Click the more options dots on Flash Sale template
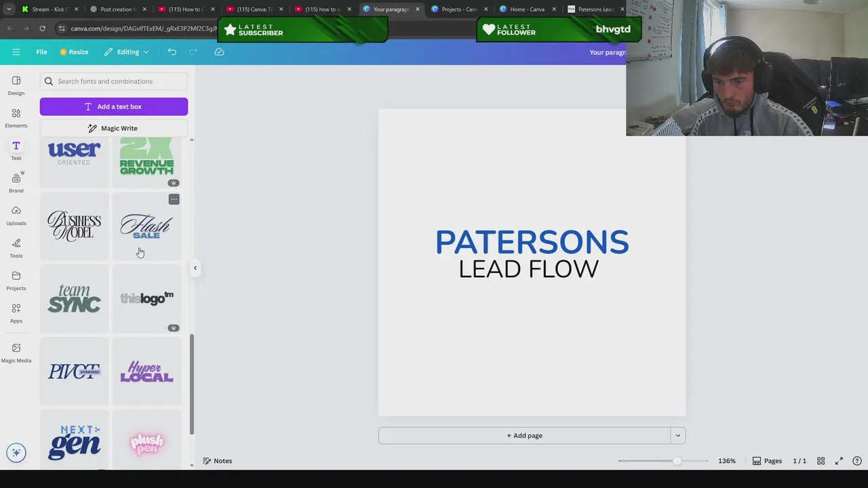Image resolution: width=868 pixels, height=488 pixels. 174,199
